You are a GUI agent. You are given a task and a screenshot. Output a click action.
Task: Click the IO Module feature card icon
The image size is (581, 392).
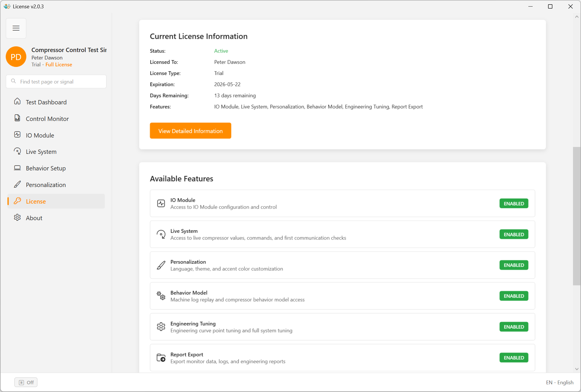pyautogui.click(x=161, y=203)
